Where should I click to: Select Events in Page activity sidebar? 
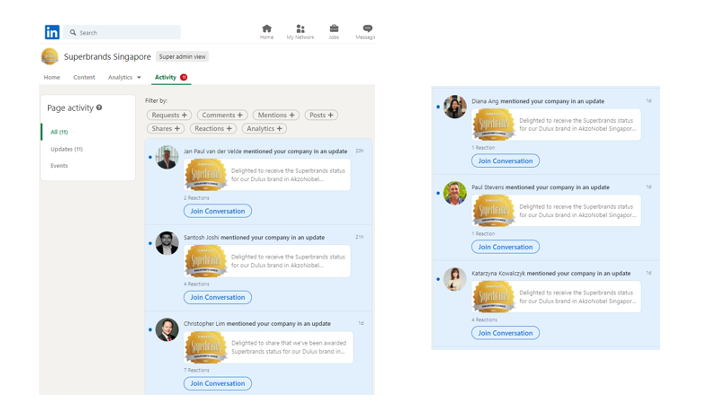coord(59,166)
